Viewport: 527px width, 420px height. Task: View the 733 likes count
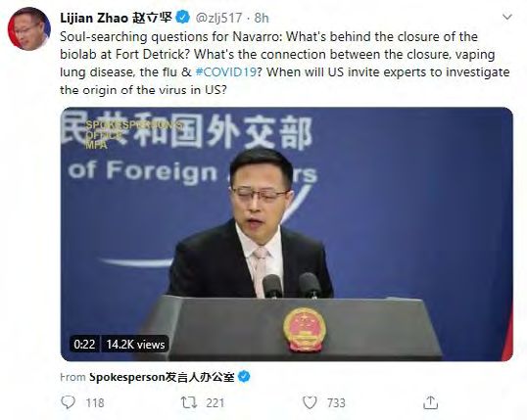click(336, 402)
